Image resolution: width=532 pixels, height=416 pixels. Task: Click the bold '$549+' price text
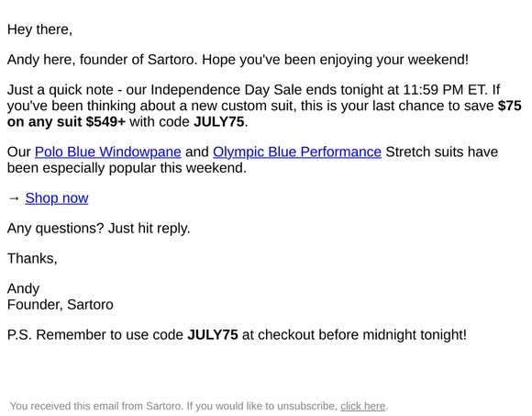point(105,121)
